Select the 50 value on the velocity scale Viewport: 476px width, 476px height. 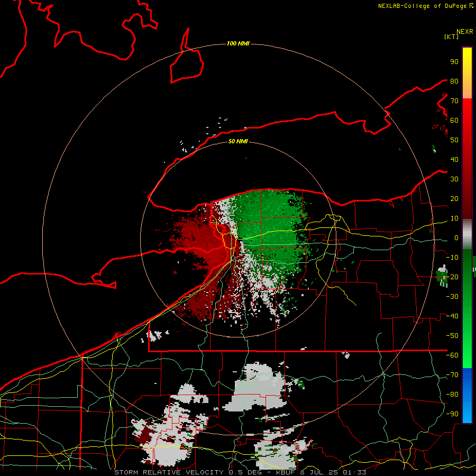(454, 140)
